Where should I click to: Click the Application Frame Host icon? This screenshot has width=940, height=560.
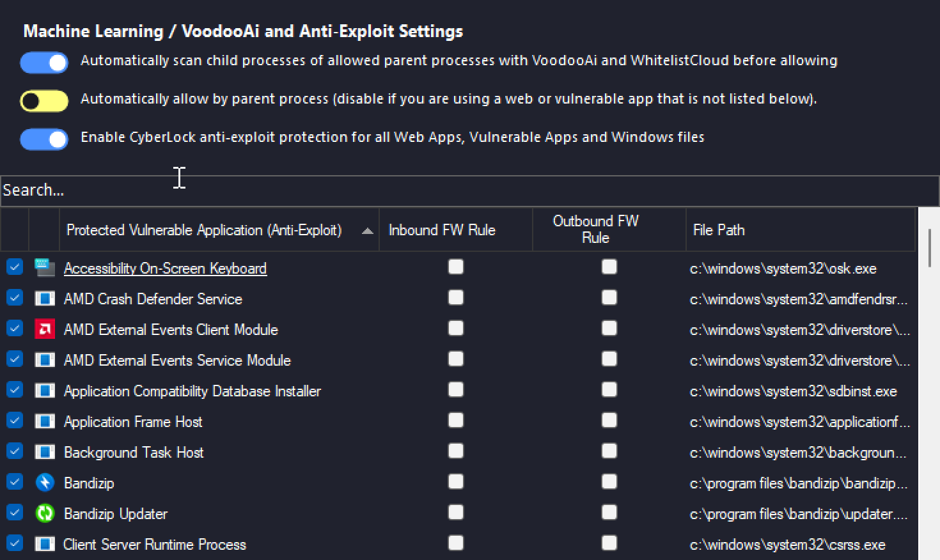[45, 421]
